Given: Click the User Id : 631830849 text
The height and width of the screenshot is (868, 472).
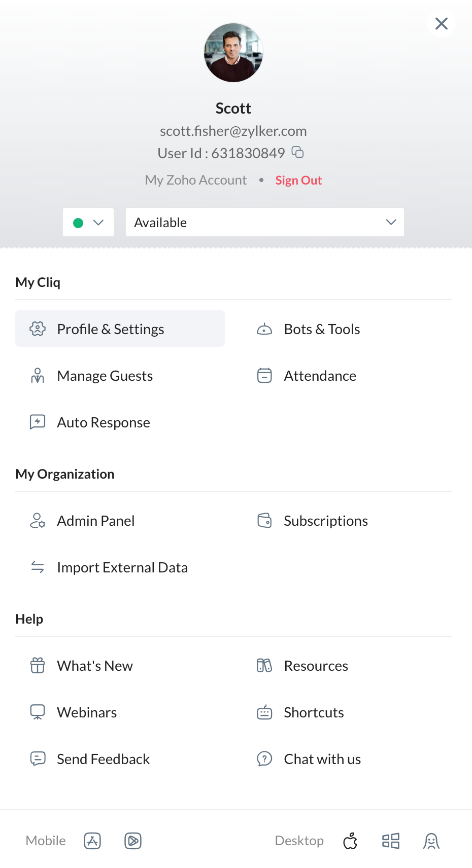Looking at the screenshot, I should tap(221, 153).
